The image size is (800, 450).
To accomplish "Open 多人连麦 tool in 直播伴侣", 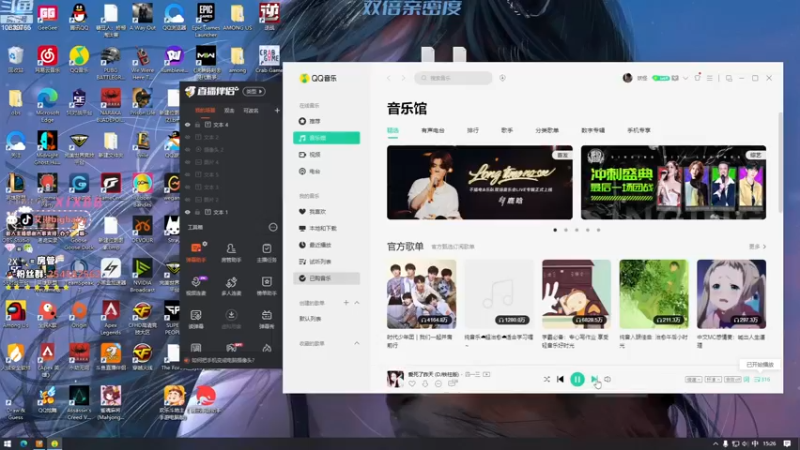I will 231,286.
